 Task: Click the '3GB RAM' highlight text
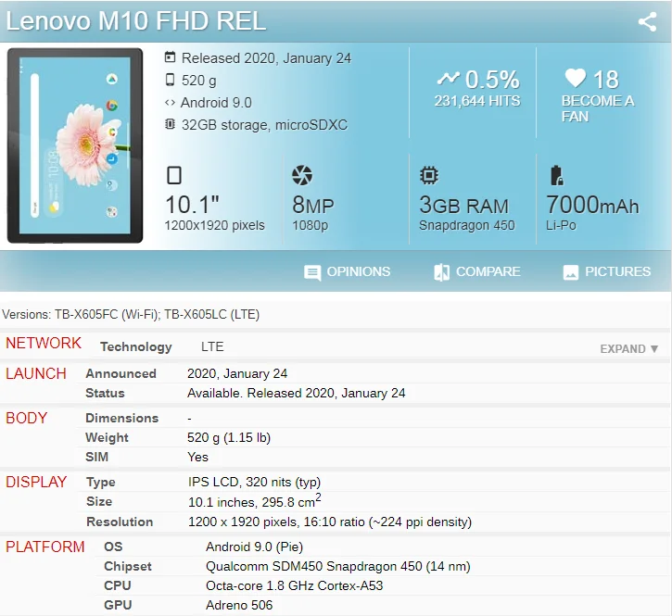[463, 205]
